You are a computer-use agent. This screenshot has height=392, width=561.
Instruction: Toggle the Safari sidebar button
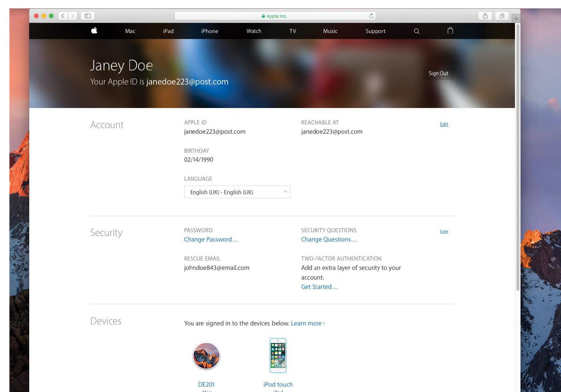coord(88,16)
